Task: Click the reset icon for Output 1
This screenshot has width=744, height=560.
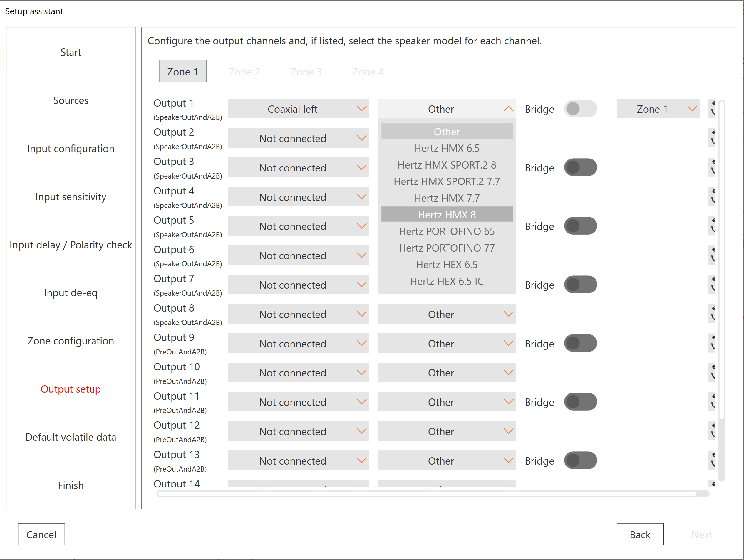Action: (712, 109)
